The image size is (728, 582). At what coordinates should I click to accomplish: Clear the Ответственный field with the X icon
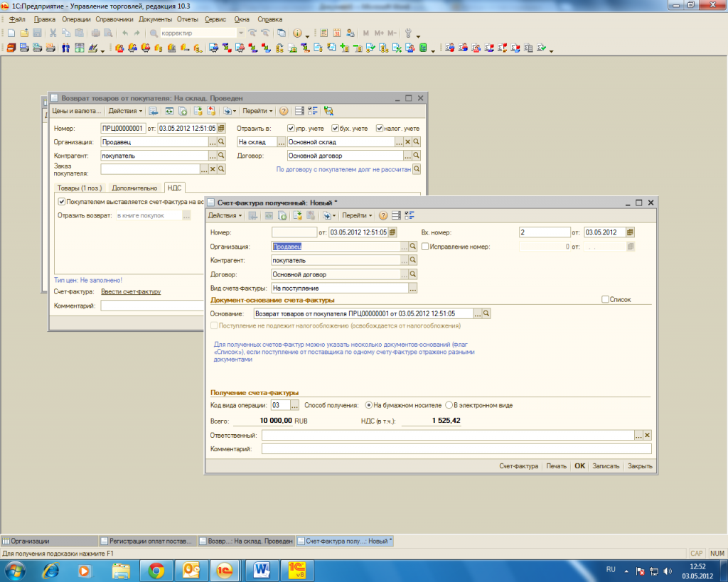647,435
